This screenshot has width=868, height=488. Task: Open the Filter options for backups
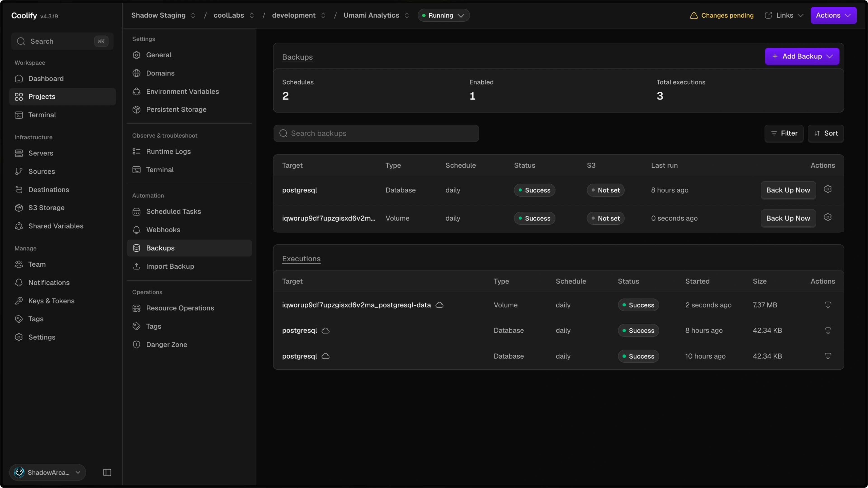[784, 133]
